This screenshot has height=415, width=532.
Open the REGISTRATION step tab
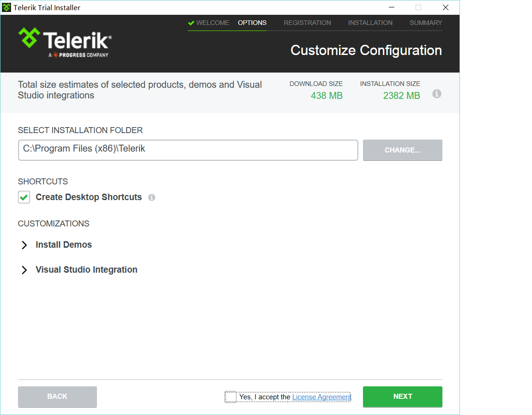pyautogui.click(x=308, y=23)
